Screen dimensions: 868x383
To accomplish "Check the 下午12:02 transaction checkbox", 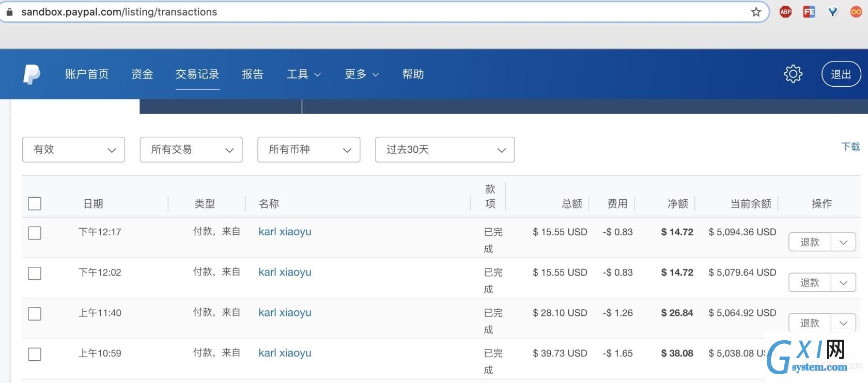I will pyautogui.click(x=35, y=273).
